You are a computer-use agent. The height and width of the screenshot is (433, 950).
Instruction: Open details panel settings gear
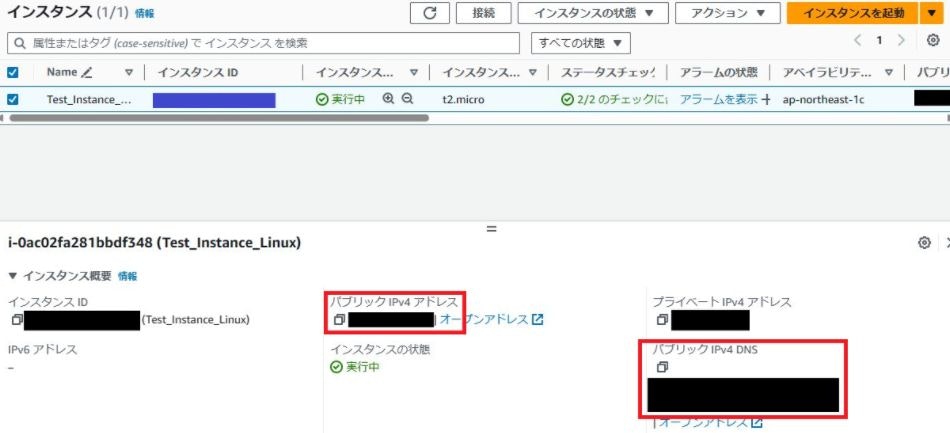(x=924, y=243)
